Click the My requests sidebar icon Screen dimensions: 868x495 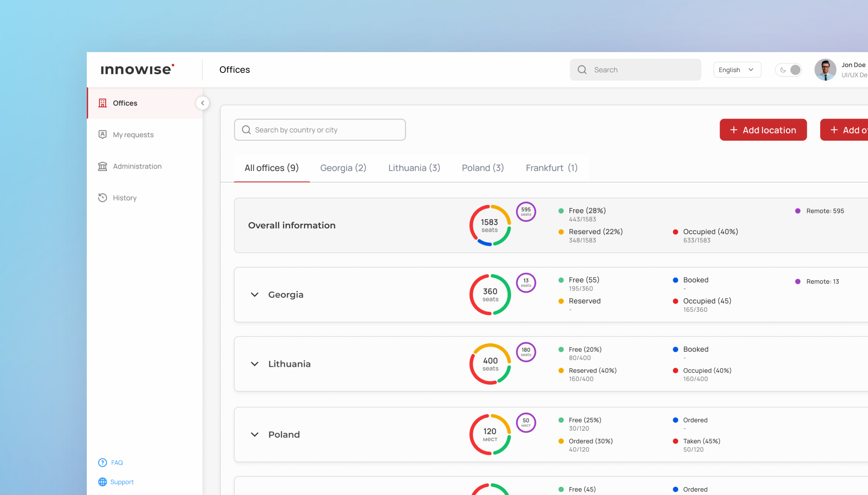coord(102,135)
